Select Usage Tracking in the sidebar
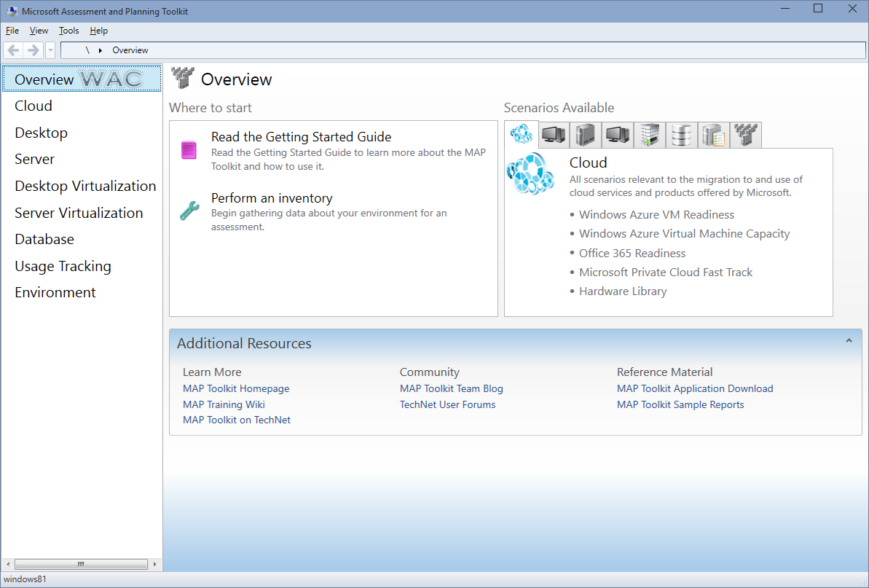 [63, 267]
